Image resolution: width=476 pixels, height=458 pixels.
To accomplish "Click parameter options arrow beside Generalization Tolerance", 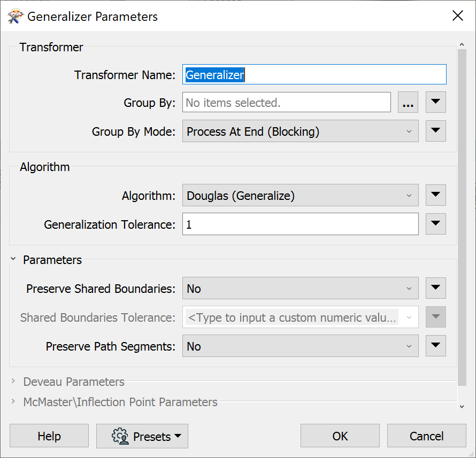I will coord(436,224).
